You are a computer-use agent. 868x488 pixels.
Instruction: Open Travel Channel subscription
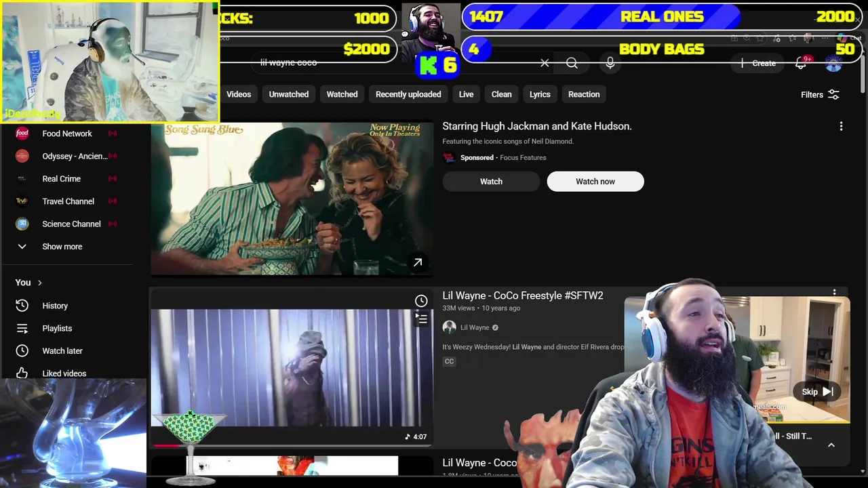[67, 201]
